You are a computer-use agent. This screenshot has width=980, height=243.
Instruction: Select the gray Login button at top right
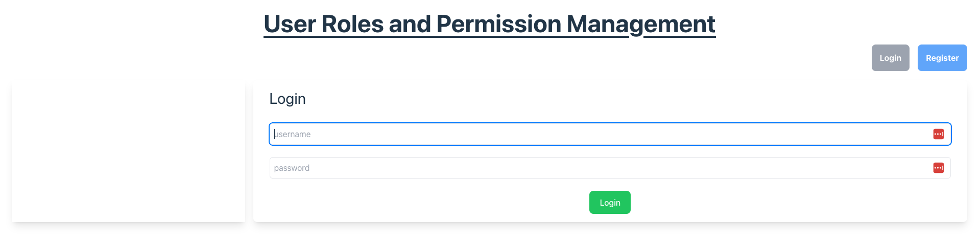pyautogui.click(x=890, y=58)
